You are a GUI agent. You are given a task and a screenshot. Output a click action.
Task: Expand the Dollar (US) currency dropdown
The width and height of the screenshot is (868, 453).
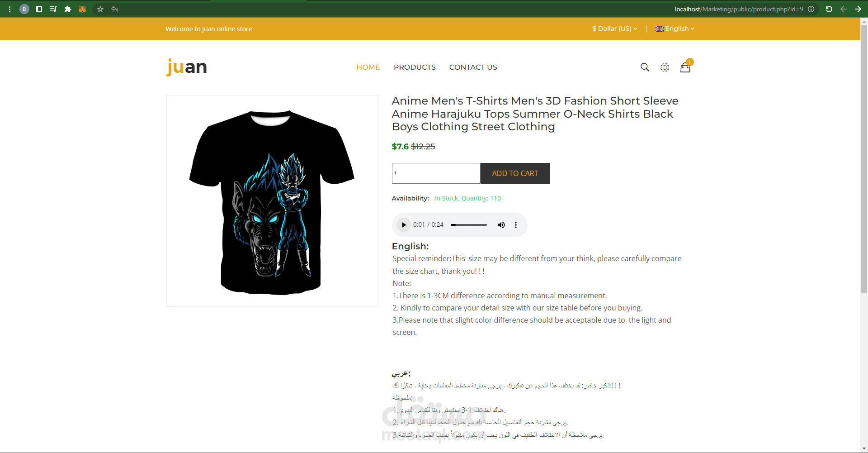(615, 29)
